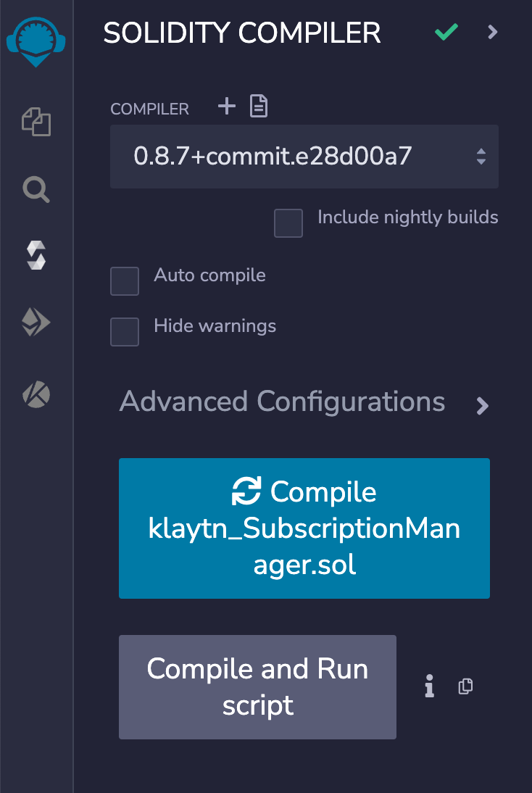The height and width of the screenshot is (793, 532).
Task: Add a custom compiler with the plus icon
Action: click(x=227, y=107)
